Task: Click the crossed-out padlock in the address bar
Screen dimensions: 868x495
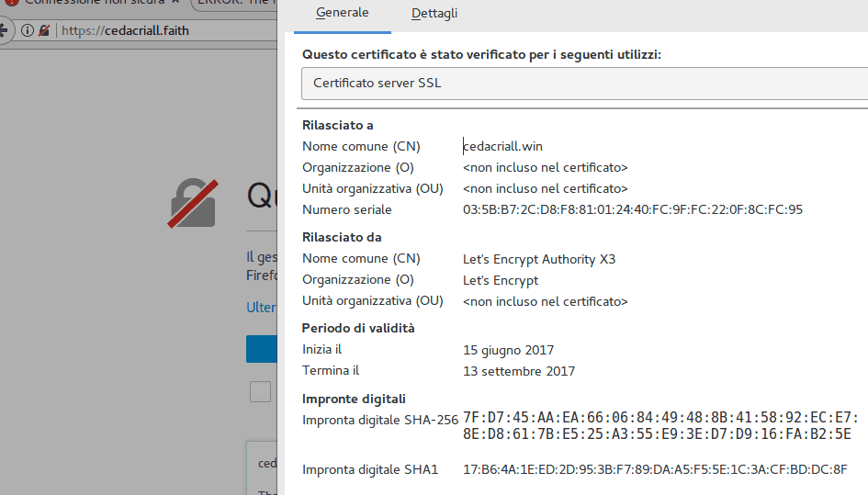Action: click(x=43, y=30)
